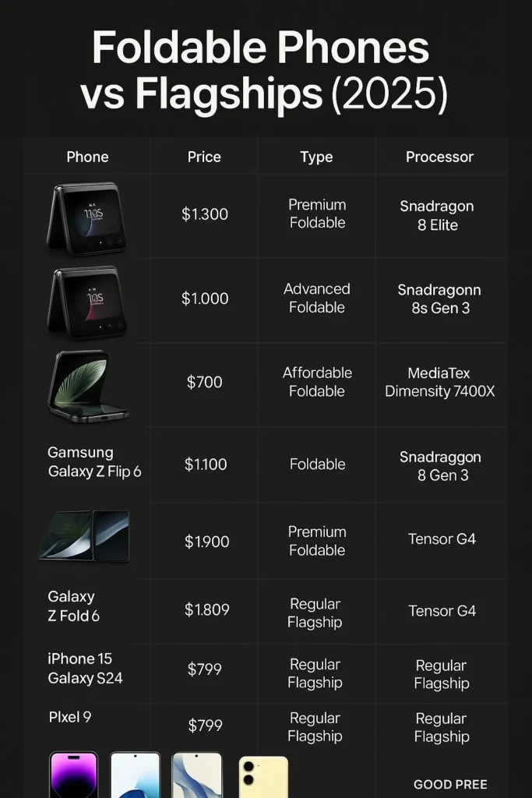Click the $1.300 premium foldable phone image
532x798 pixels.
(87, 218)
